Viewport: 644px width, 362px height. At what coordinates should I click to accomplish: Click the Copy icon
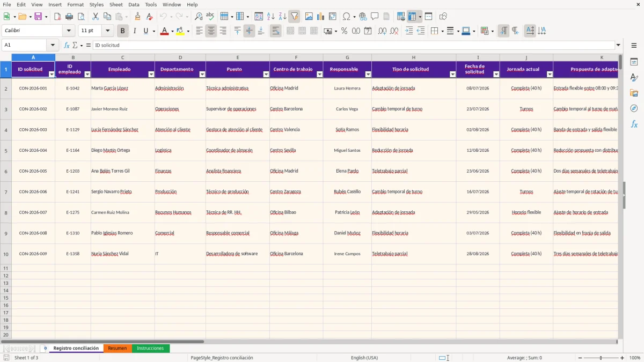point(107,17)
